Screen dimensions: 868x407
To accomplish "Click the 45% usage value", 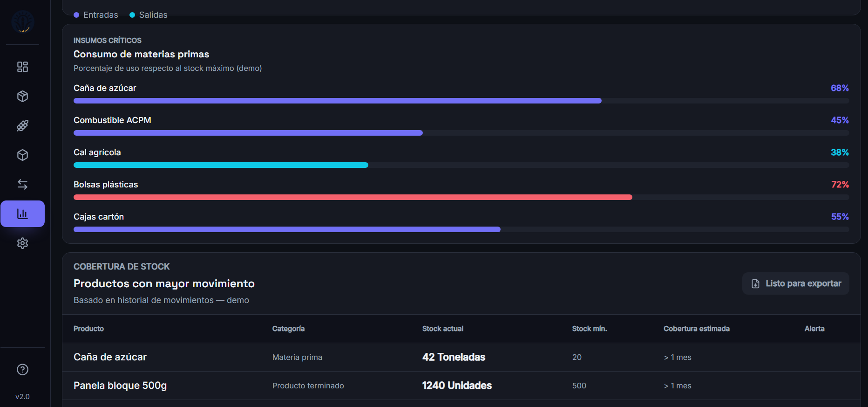I will click(x=840, y=120).
